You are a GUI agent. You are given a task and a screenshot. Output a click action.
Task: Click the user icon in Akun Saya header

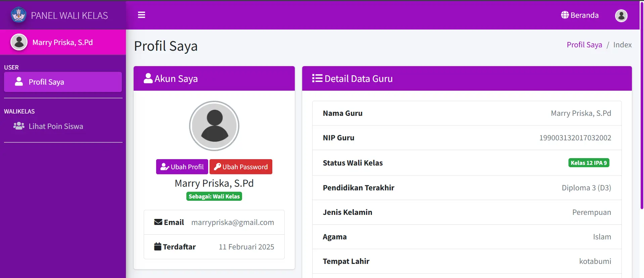[148, 78]
